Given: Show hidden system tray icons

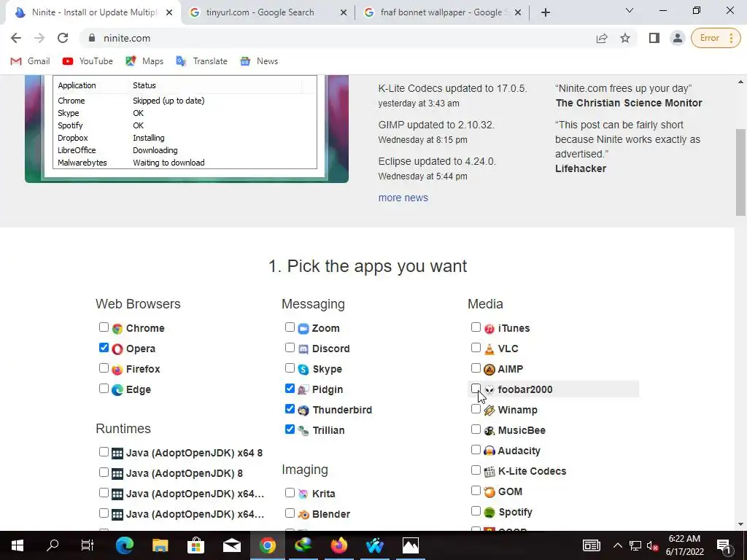Looking at the screenshot, I should [617, 545].
